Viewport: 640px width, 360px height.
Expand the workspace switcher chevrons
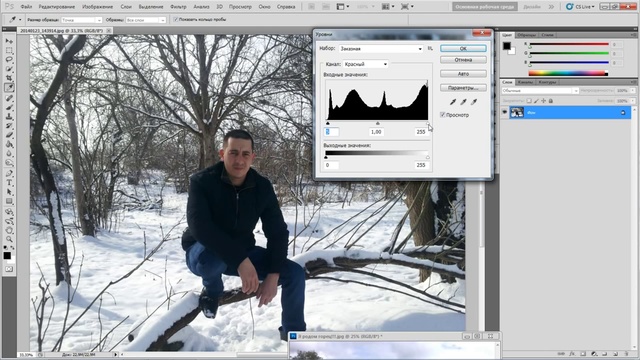[551, 7]
